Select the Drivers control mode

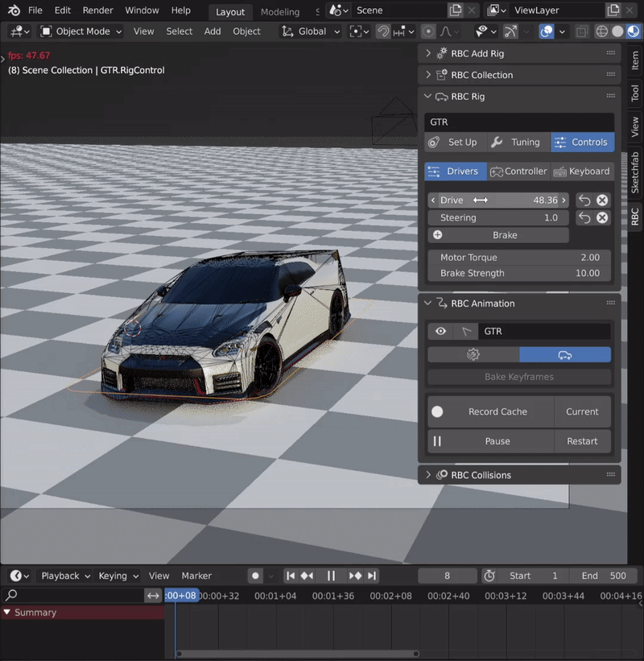pos(456,171)
